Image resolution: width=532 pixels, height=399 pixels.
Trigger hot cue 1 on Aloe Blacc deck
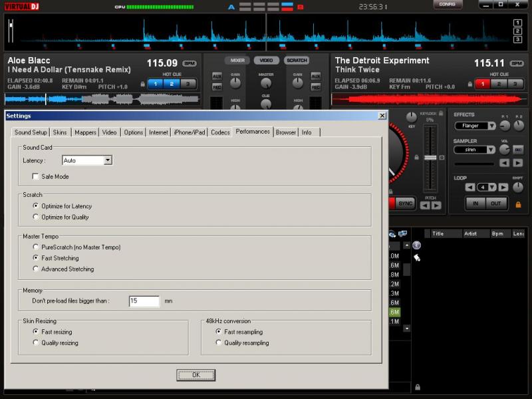pos(156,84)
